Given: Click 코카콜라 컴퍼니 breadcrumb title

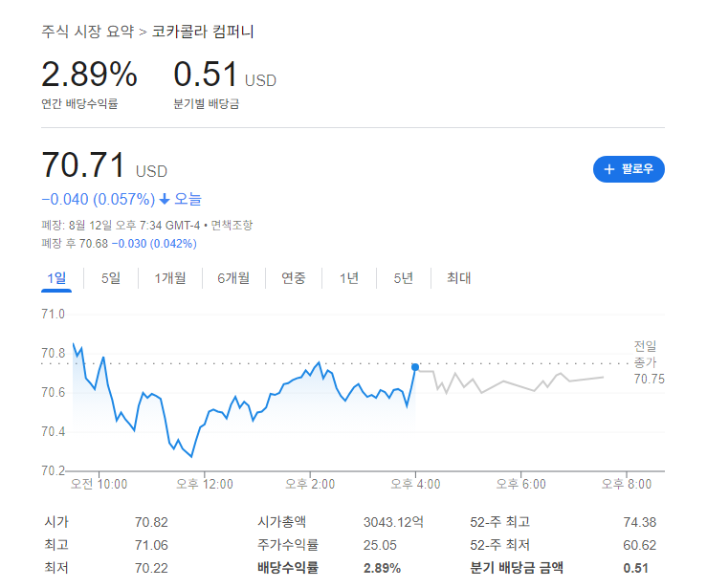Looking at the screenshot, I should coord(203,32).
